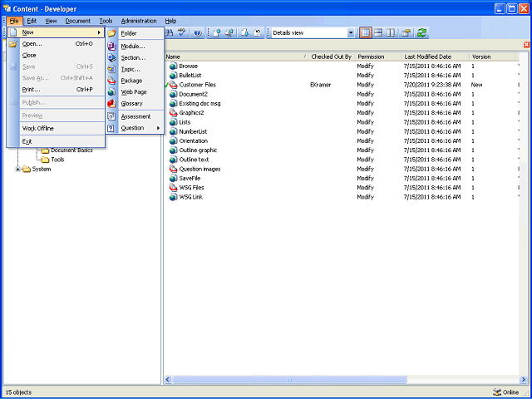Sort by Last Modified Date column header
The image size is (532, 399).
436,57
